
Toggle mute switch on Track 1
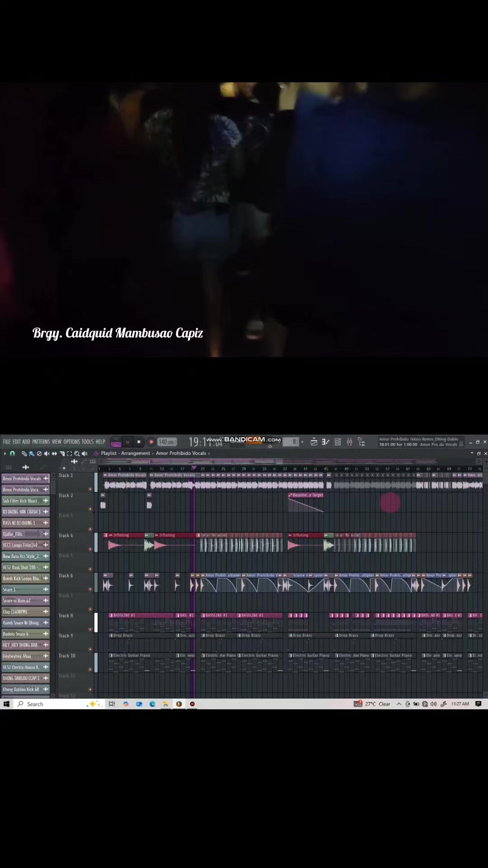click(x=90, y=489)
